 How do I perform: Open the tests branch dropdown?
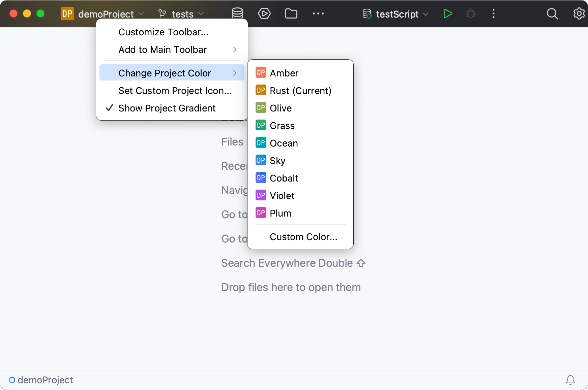pos(201,14)
